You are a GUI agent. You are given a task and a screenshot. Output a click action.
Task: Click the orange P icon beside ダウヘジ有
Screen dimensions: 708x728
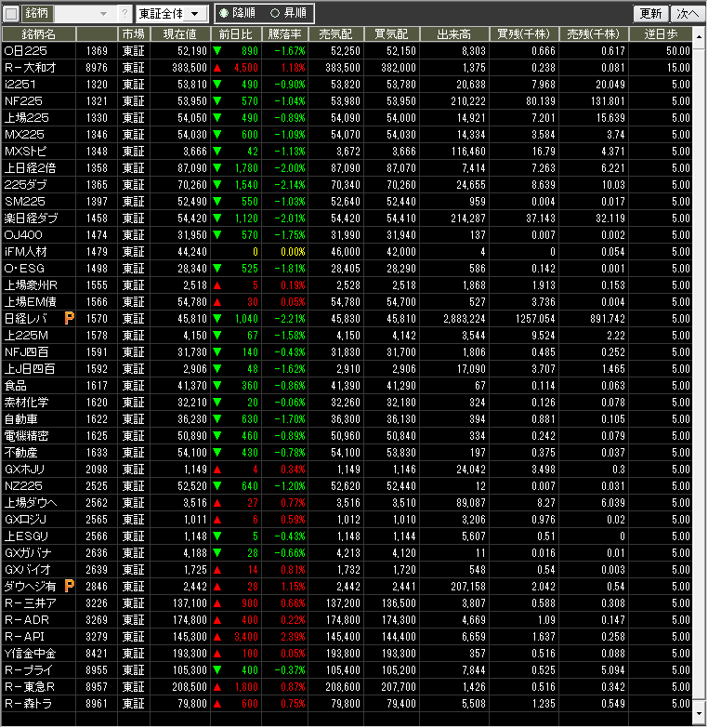pos(69,586)
